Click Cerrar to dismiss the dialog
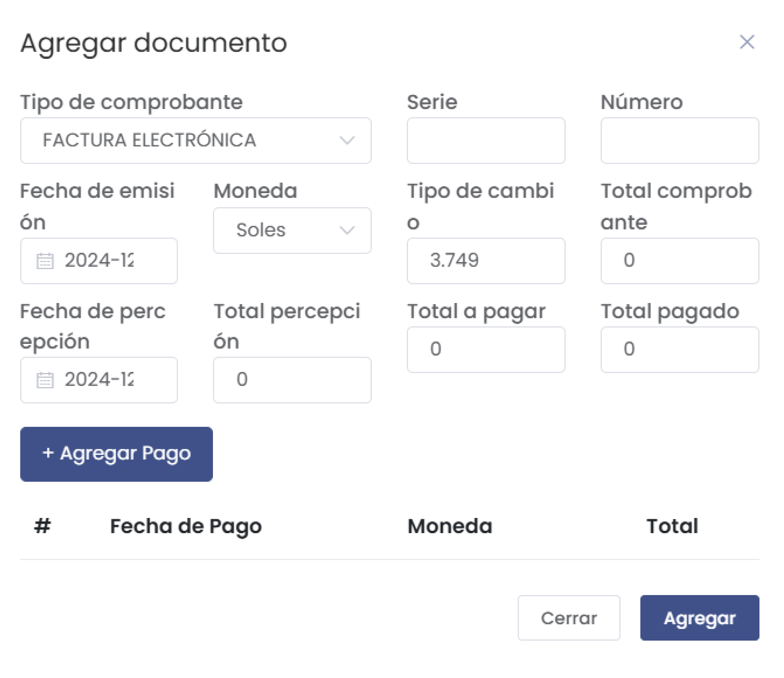Viewport: 784px width, 678px height. pyautogui.click(x=569, y=618)
